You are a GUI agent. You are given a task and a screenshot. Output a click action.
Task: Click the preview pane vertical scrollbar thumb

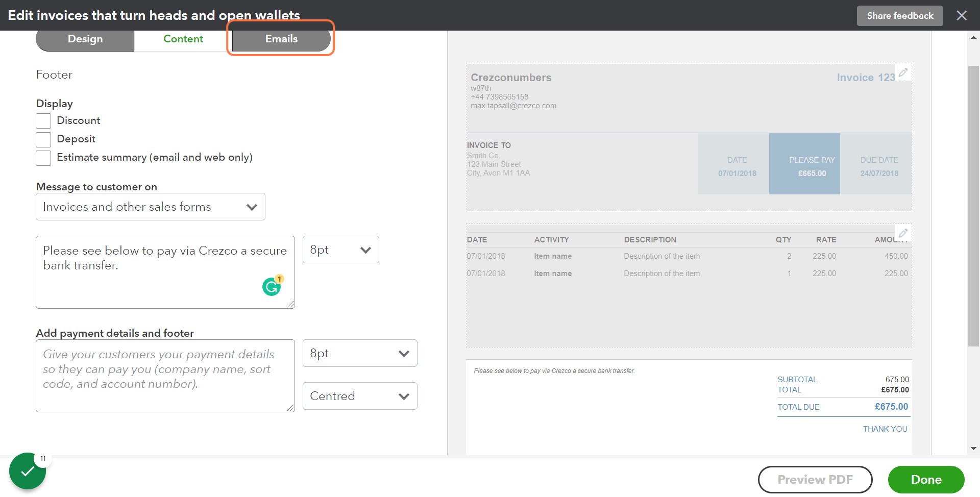[973, 206]
